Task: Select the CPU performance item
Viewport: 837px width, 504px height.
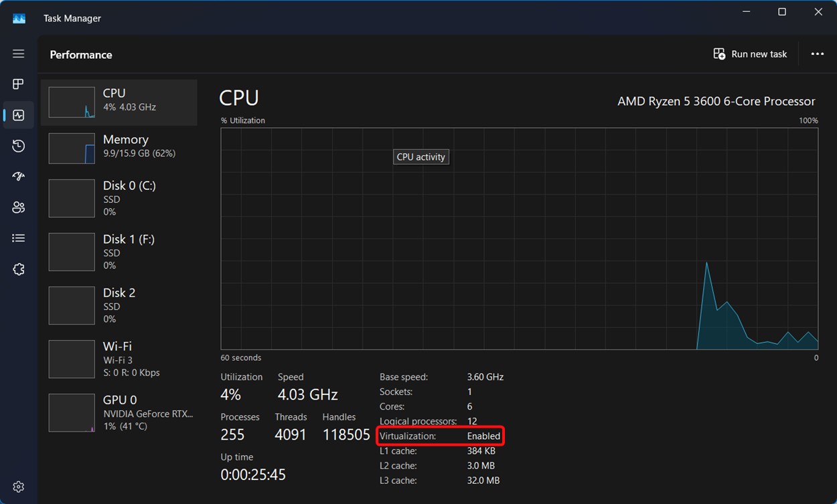Action: coord(119,102)
